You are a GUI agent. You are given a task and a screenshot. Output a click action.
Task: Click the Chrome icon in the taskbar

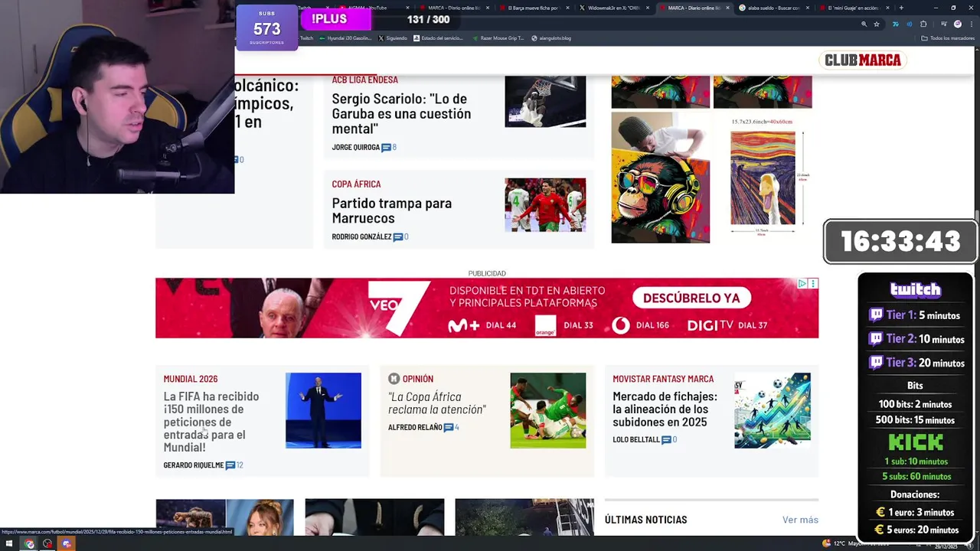(29, 544)
